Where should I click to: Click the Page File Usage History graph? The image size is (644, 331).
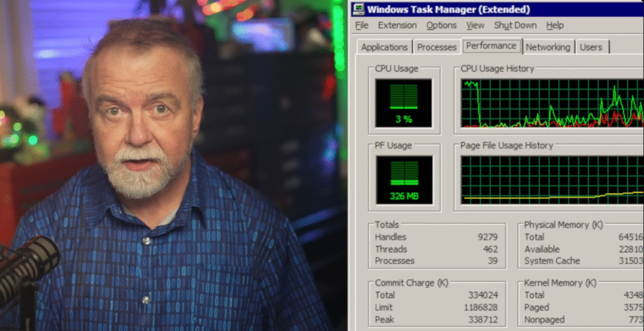pos(552,179)
